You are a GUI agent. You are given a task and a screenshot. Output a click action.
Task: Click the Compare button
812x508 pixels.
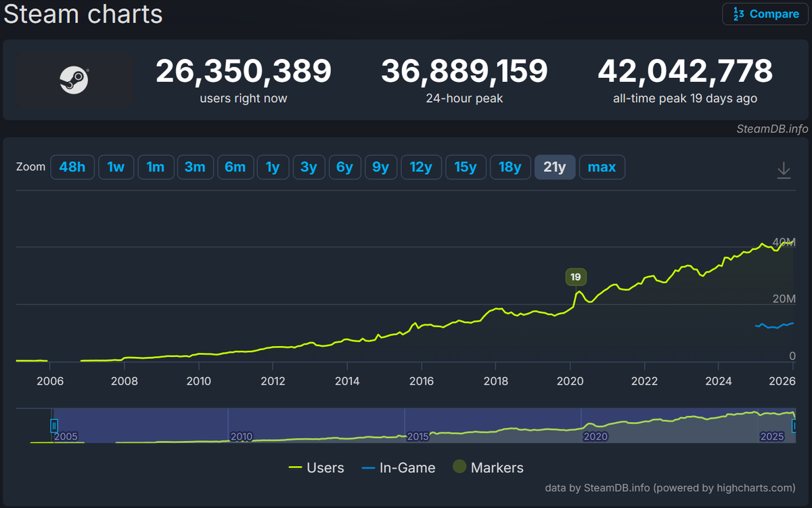point(765,14)
